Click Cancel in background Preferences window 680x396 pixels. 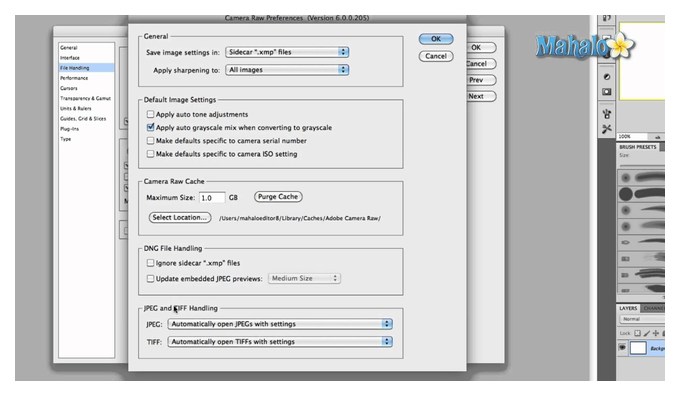point(481,64)
